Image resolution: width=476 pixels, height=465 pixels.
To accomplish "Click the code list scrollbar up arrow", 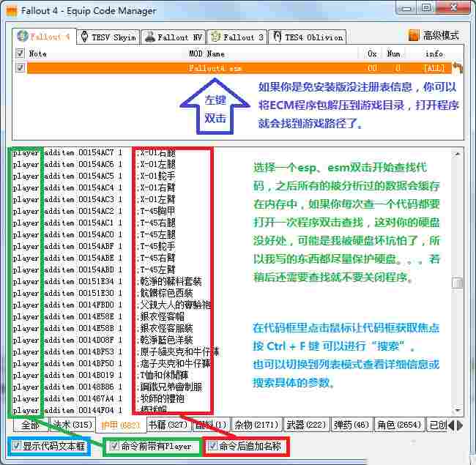I will tap(457, 155).
